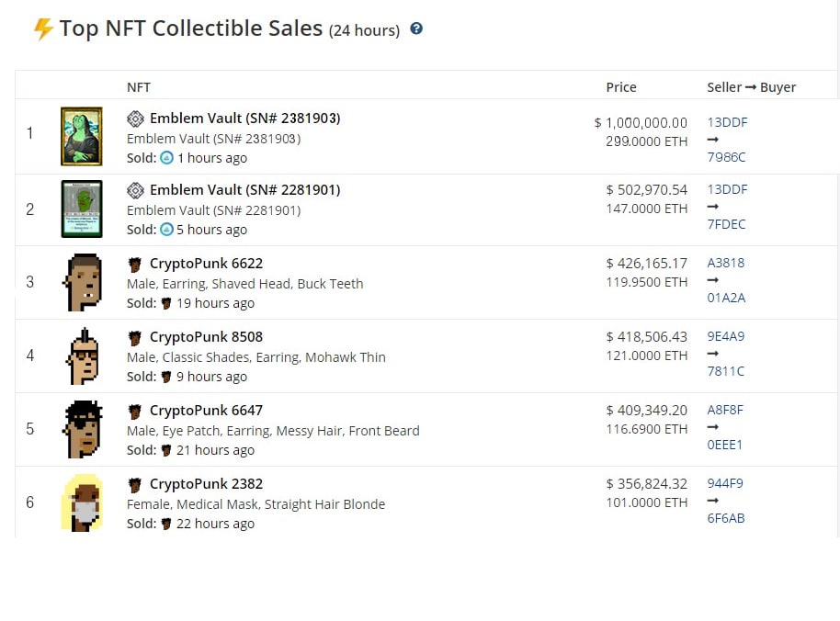Click the punk icon next to CryptoPunk 6622 title

coord(135,264)
